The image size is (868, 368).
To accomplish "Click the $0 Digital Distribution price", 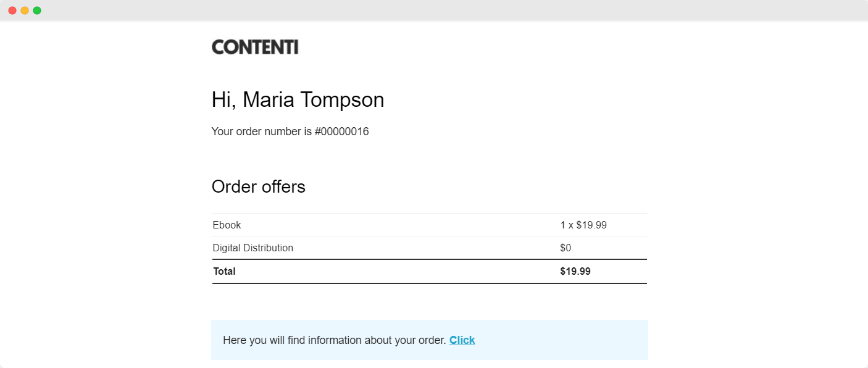I will (x=565, y=248).
